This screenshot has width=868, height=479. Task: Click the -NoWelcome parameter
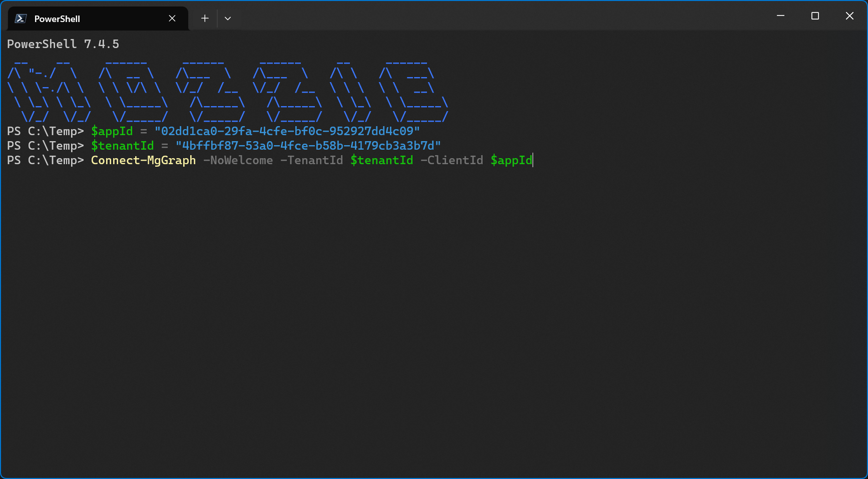[x=238, y=160]
